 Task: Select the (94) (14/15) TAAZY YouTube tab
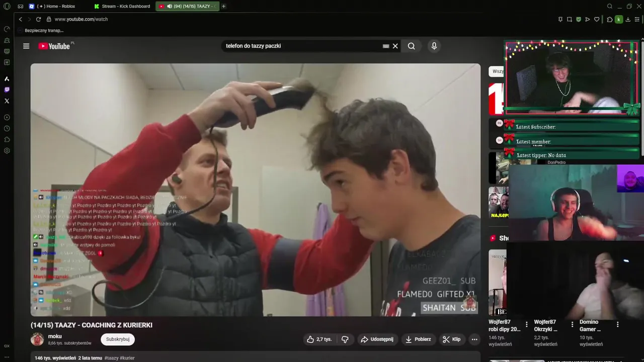(187, 6)
